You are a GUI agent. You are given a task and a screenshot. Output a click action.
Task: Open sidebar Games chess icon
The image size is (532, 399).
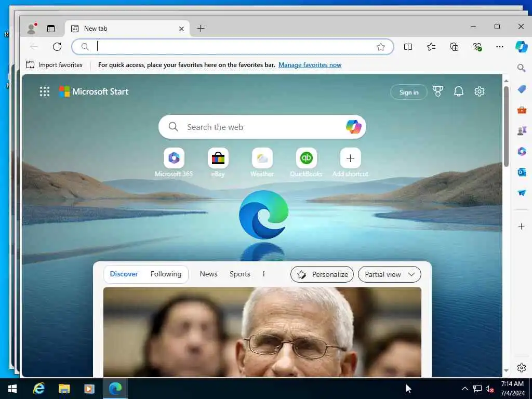(x=522, y=130)
